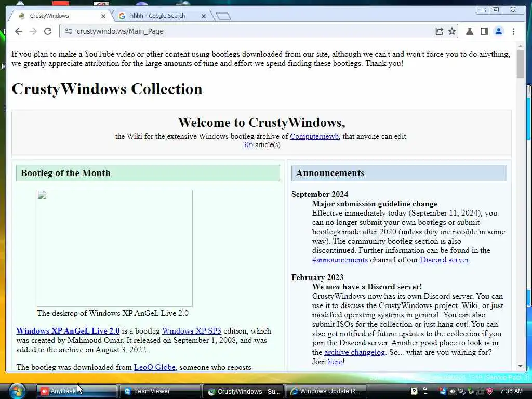
Task: Open the #announcements channel link
Action: pos(340,260)
